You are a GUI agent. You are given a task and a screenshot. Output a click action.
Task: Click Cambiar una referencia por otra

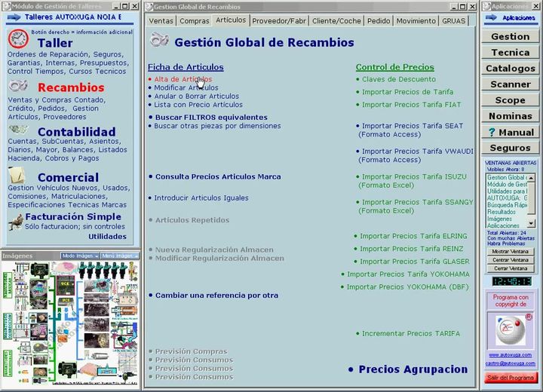coord(216,296)
